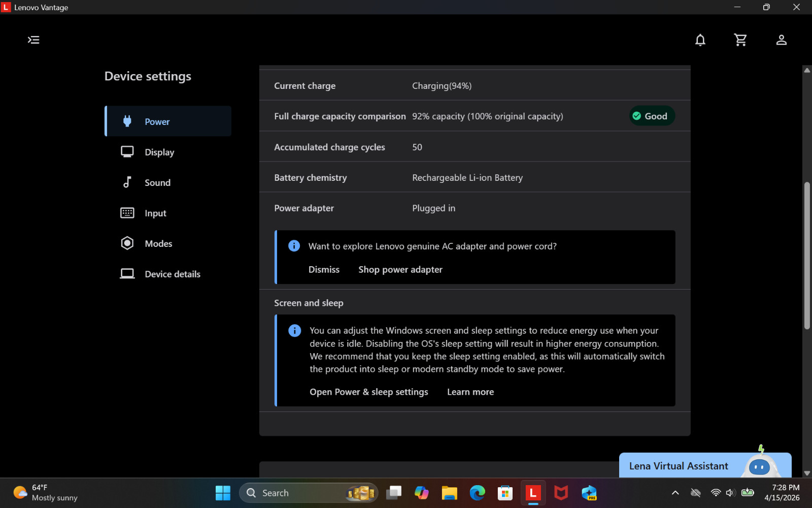The image size is (812, 508).
Task: Open the user account icon
Action: [782, 40]
